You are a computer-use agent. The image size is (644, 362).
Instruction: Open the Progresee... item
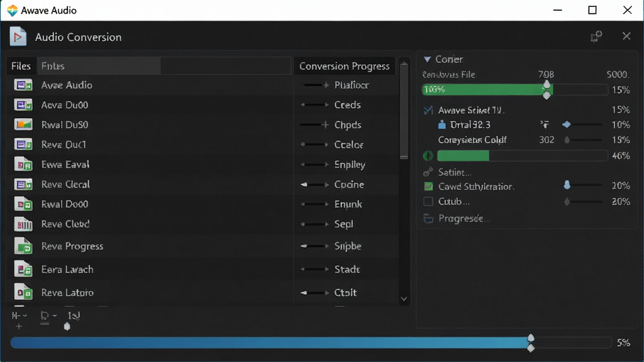pos(464,218)
